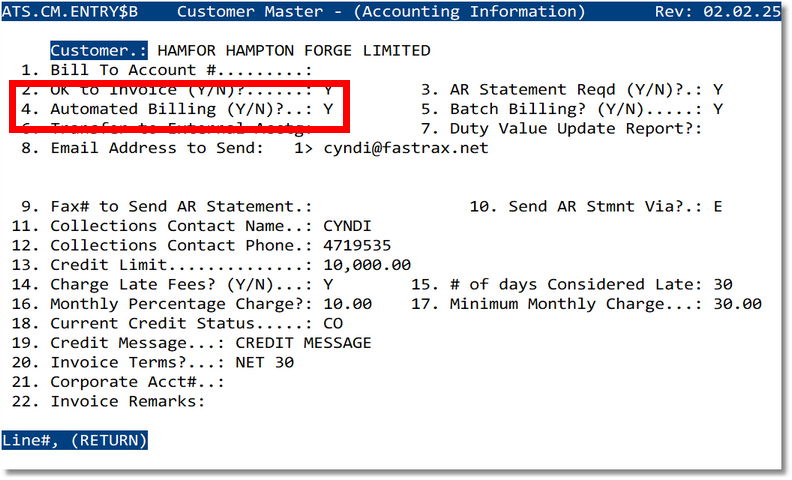Click the Collections Contact Phone number 4719535
Screen dimensions: 792x480
pos(357,246)
